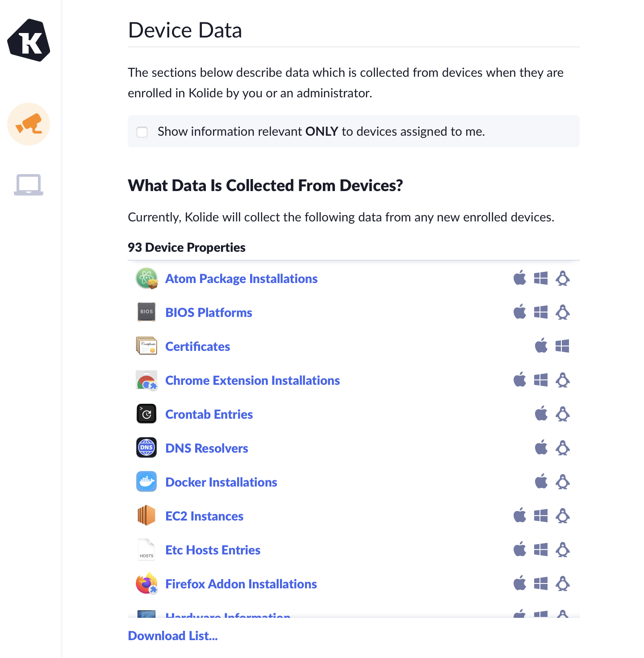Click the DNS Resolvers globe icon

[146, 448]
